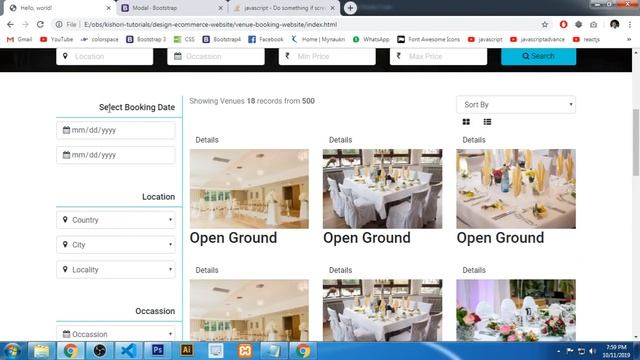Switch to list view of venues
Screen dimensions: 640x360
click(x=487, y=122)
